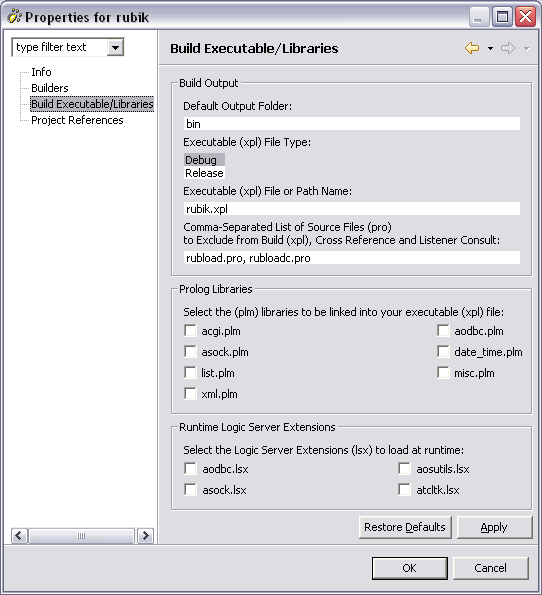Select Release as the executable file type
The image size is (542, 595).
tap(204, 173)
